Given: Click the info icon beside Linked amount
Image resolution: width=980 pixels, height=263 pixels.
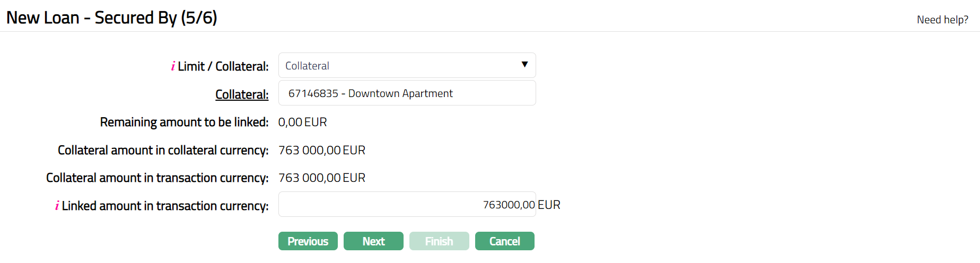Looking at the screenshot, I should coord(57,206).
